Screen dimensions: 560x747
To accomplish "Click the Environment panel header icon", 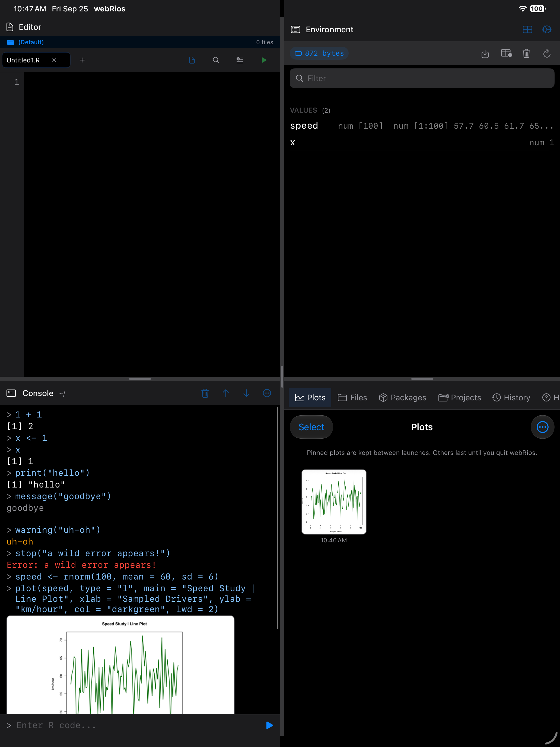I will tap(295, 29).
